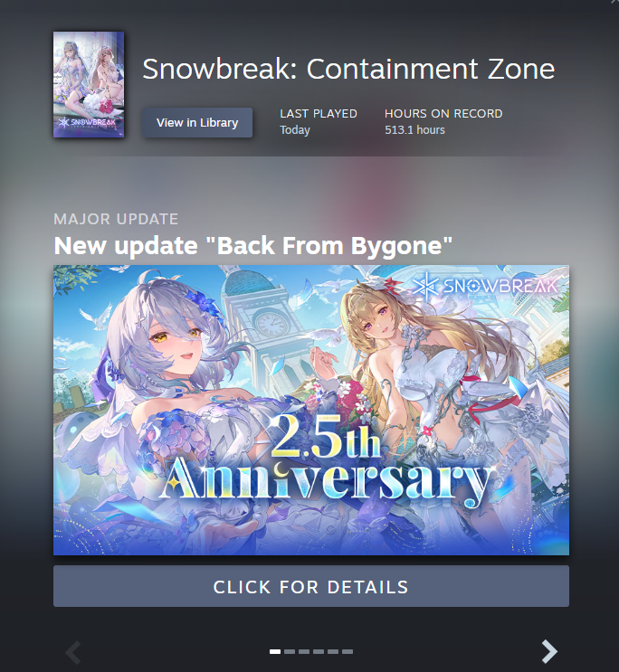The height and width of the screenshot is (672, 619).
Task: Open the 2.5th Anniversary banner image
Action: tap(311, 410)
